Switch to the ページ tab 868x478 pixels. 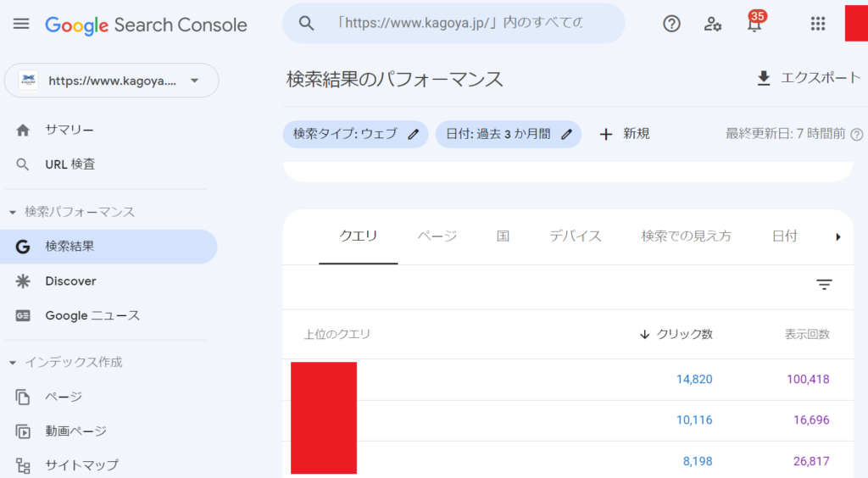coord(437,236)
